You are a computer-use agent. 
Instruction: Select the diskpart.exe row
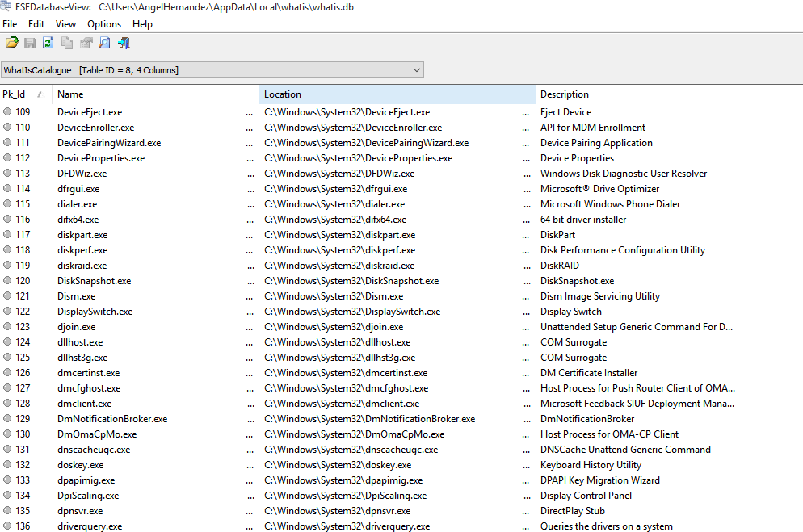[82, 235]
